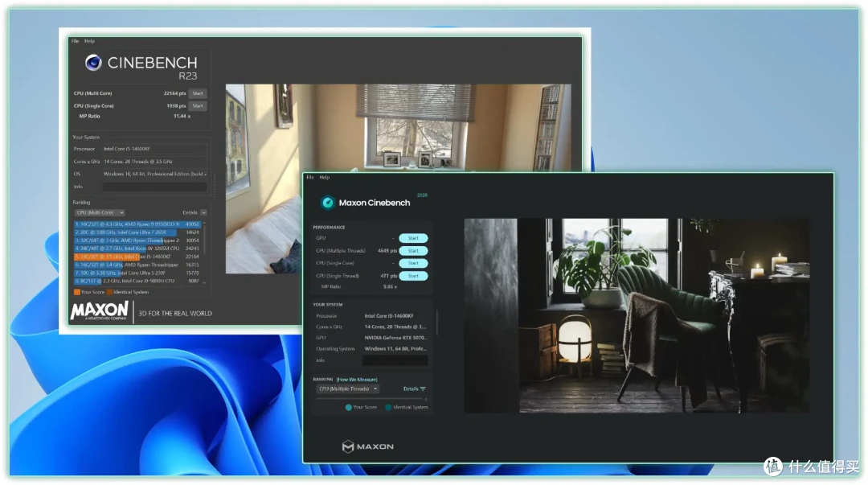Open File menu in Cinebench R23 window

pyautogui.click(x=75, y=41)
